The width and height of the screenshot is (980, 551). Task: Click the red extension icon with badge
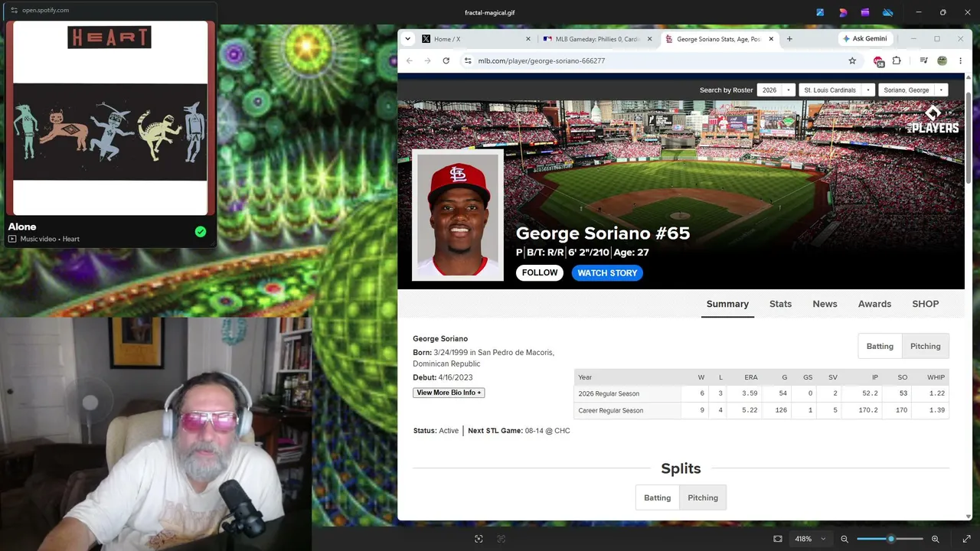878,61
